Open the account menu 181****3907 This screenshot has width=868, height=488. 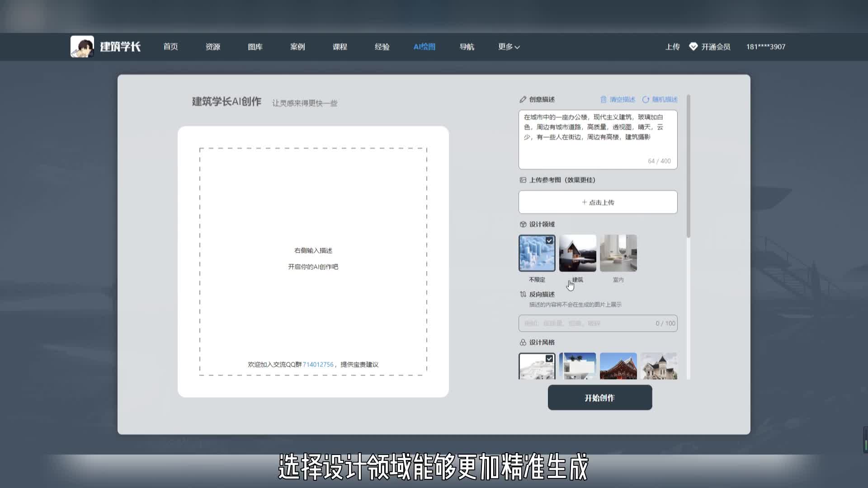tap(765, 47)
